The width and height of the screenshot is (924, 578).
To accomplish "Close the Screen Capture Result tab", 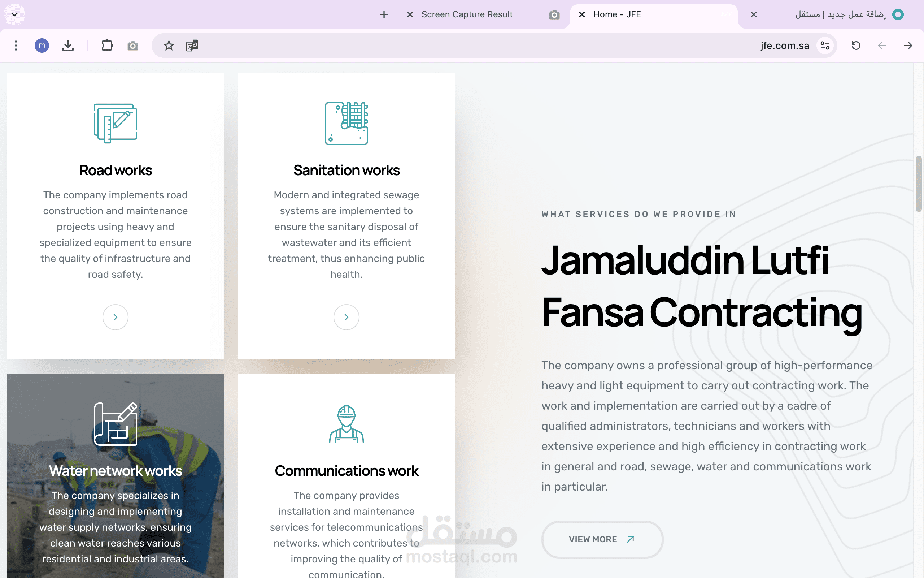I will [410, 14].
